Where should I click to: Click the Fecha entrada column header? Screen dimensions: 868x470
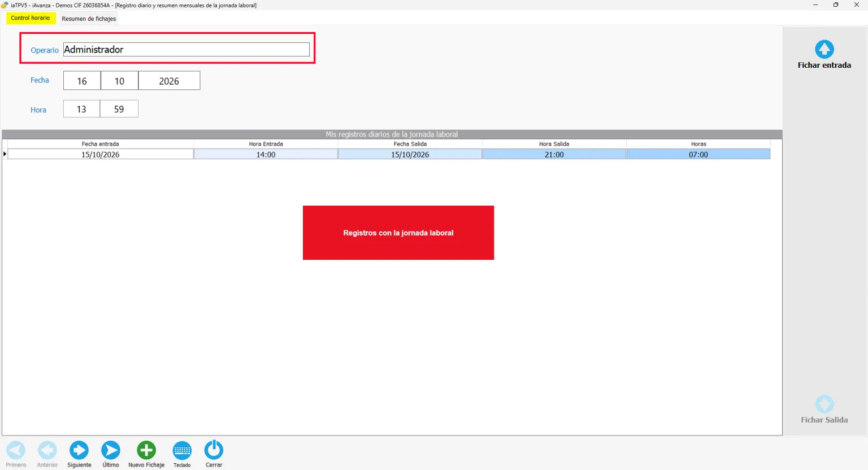(101, 144)
